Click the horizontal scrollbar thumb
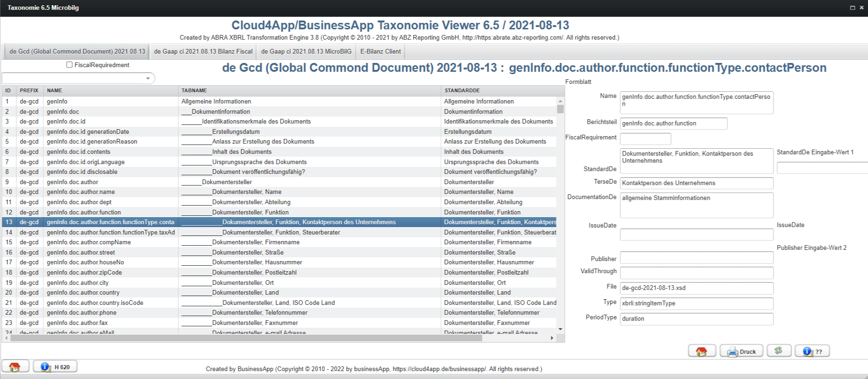 tap(246, 338)
